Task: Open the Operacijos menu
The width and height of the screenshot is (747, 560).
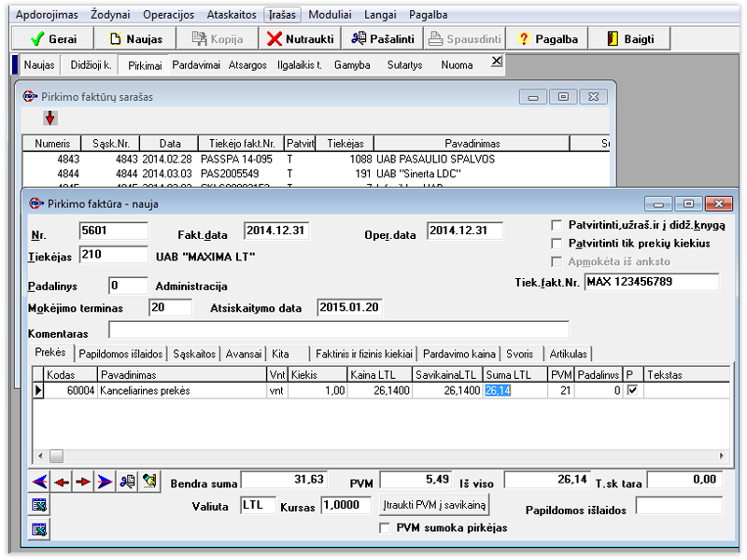Action: tap(169, 15)
